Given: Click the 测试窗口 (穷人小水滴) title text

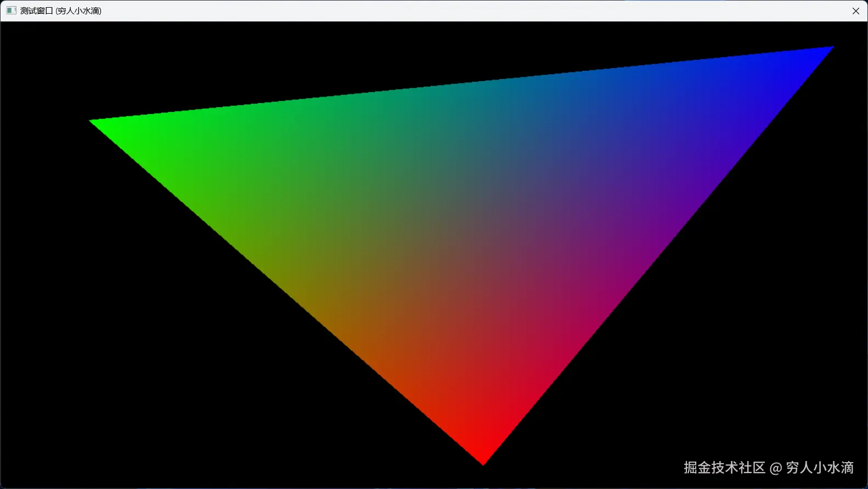Looking at the screenshot, I should coord(61,10).
